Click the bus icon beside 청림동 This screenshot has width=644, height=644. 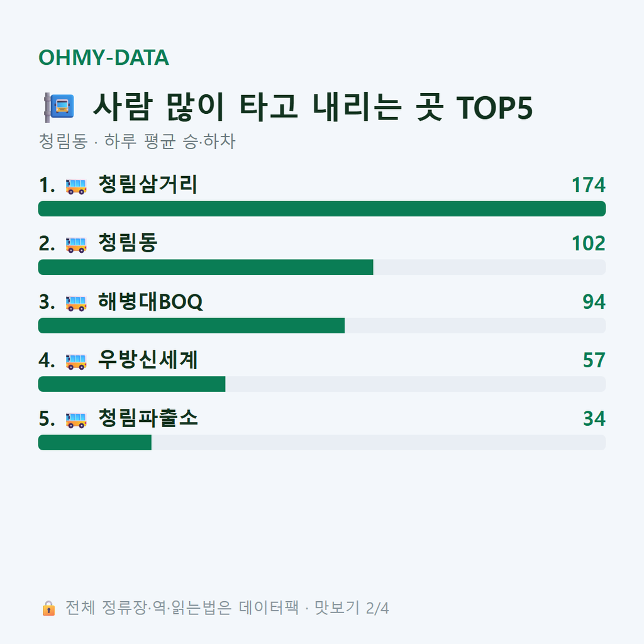[x=76, y=245]
